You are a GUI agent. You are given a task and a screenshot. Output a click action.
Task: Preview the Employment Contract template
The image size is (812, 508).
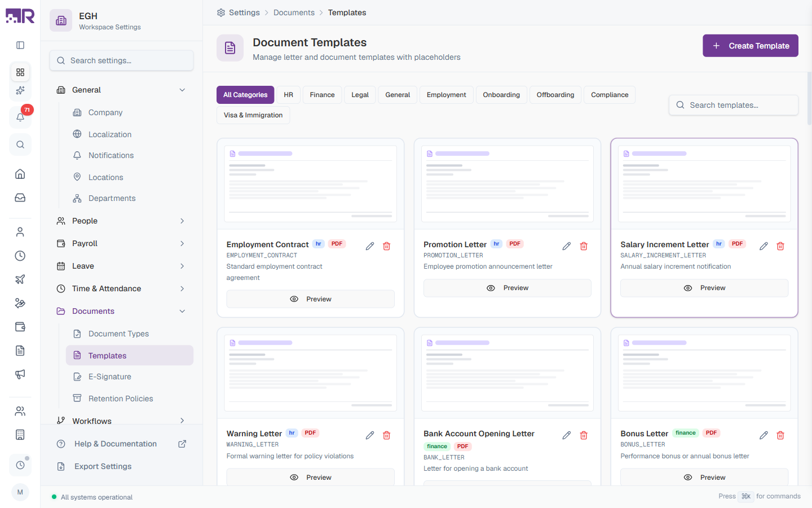coord(311,299)
